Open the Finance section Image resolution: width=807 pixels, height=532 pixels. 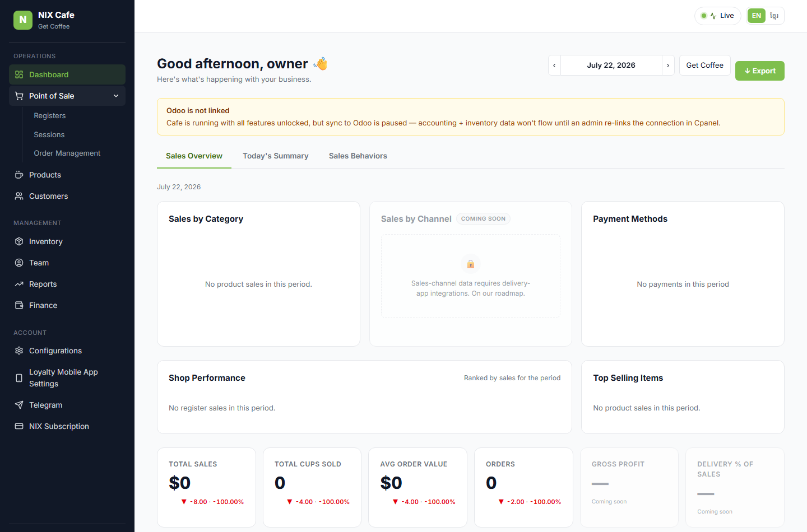67,305
